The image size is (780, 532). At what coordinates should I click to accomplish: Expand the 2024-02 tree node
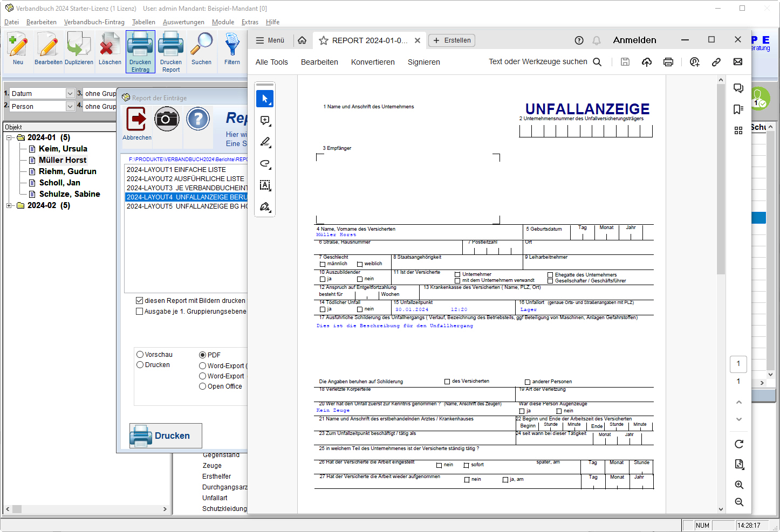[x=9, y=206]
